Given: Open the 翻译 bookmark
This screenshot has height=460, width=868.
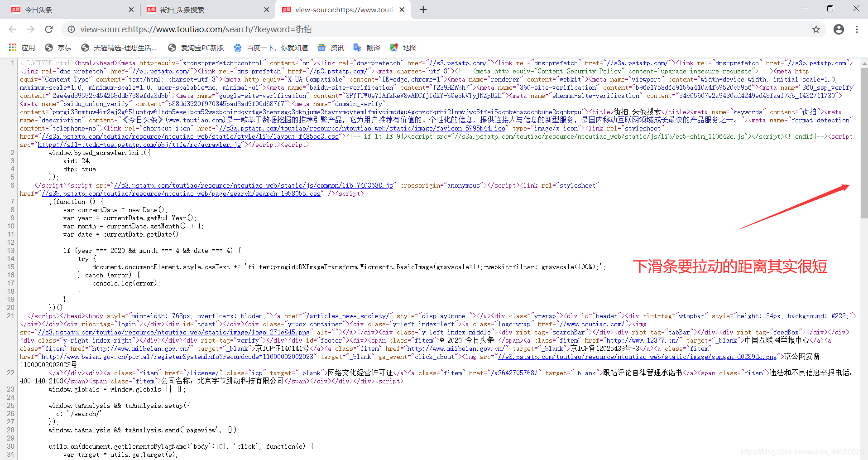Looking at the screenshot, I should [367, 48].
